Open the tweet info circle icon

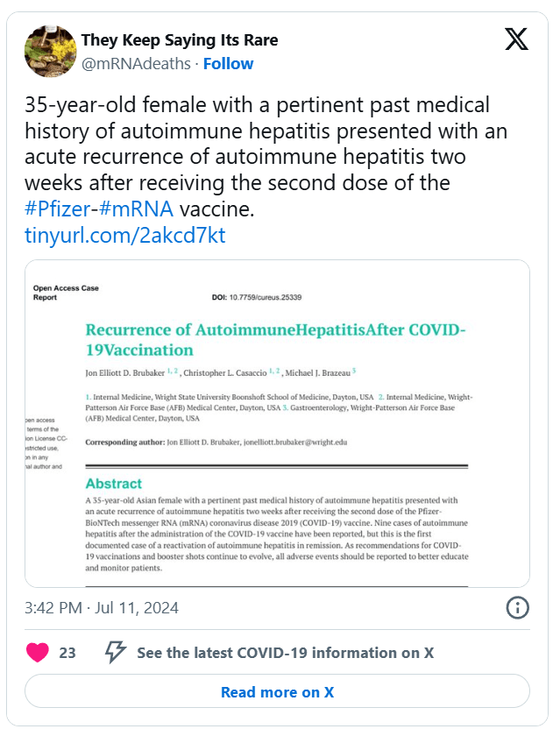point(517,607)
